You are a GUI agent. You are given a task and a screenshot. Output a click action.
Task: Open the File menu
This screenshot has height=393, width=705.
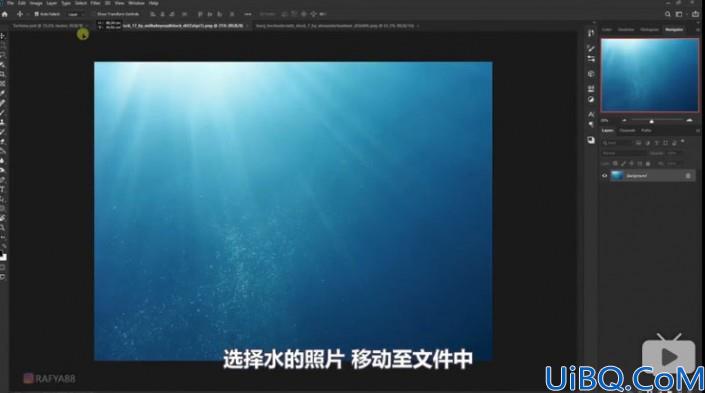click(x=10, y=3)
